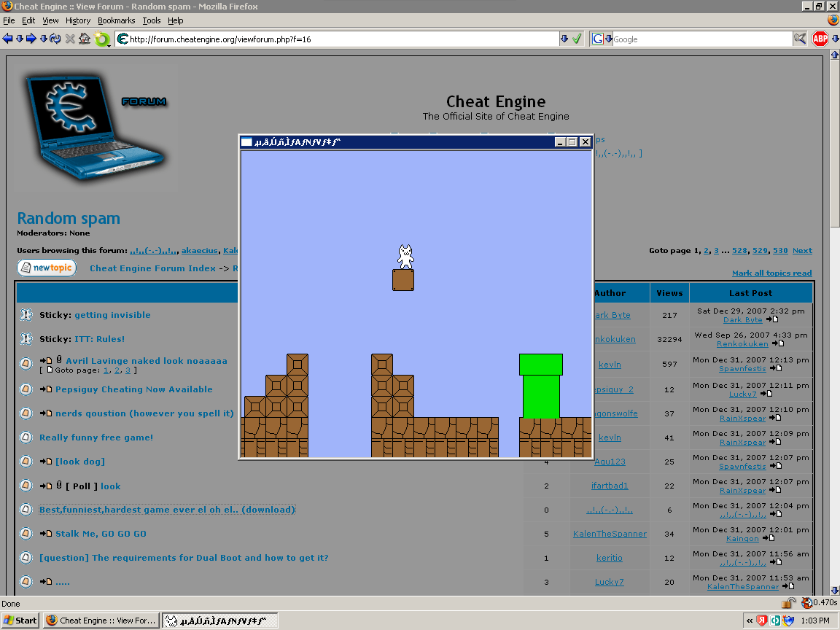840x630 pixels.
Task: Go back using Firefox Back arrow
Action: pyautogui.click(x=7, y=39)
